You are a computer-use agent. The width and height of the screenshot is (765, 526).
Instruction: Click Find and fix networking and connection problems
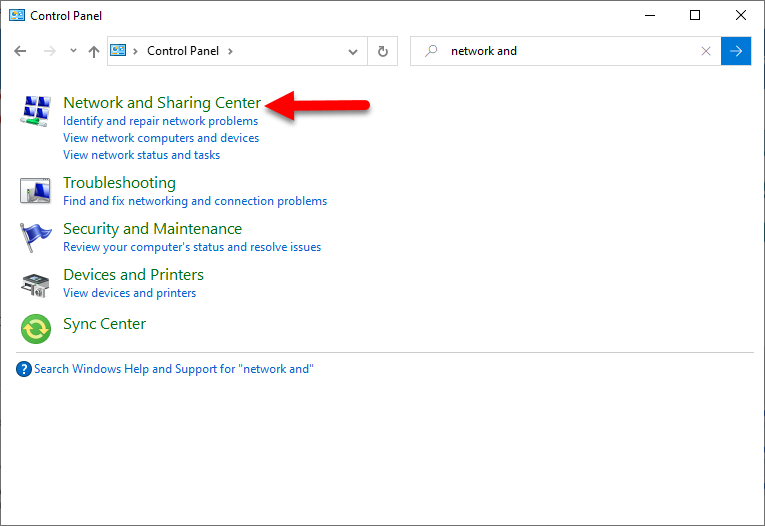pyautogui.click(x=195, y=201)
